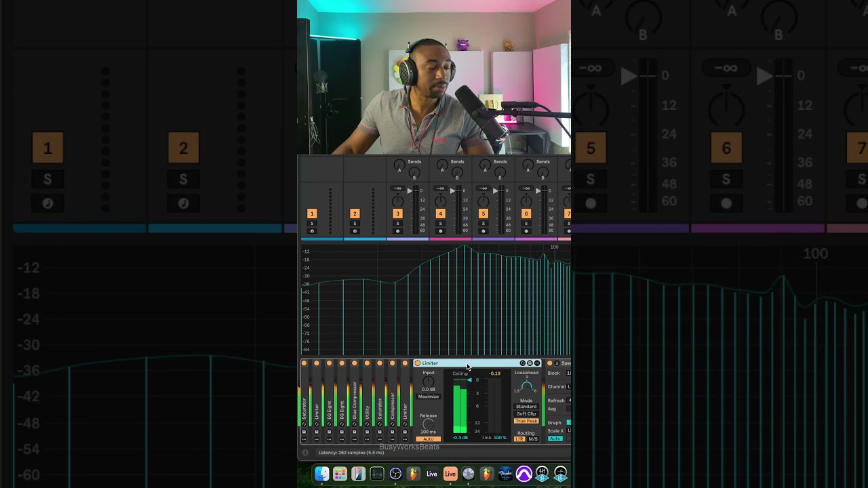Launch Logic Pro from the Dock

coord(469,474)
